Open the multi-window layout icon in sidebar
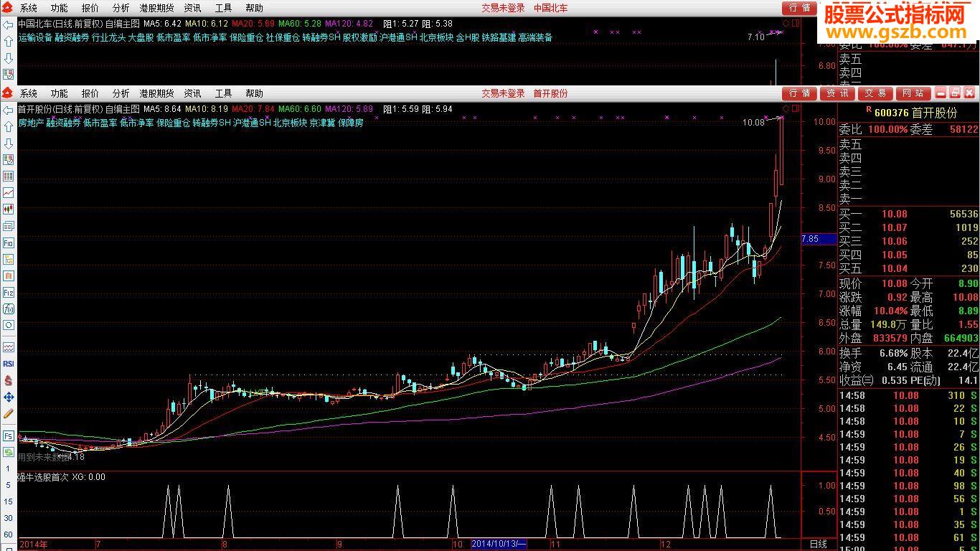The width and height of the screenshot is (980, 551). (8, 226)
